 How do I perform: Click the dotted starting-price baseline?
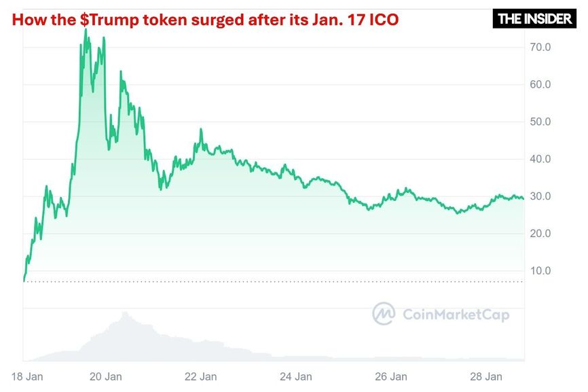tap(274, 281)
